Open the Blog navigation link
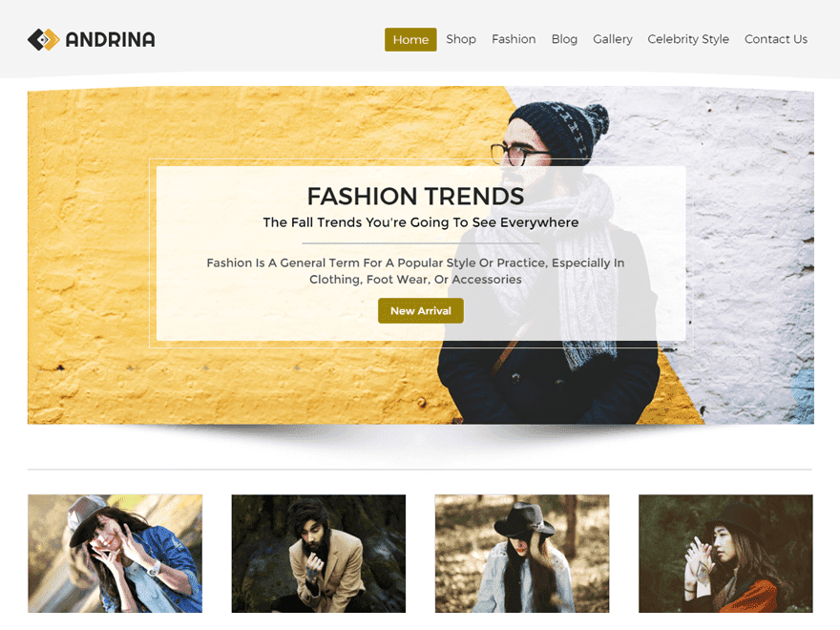Viewport: 840px width, 630px height. coord(564,39)
